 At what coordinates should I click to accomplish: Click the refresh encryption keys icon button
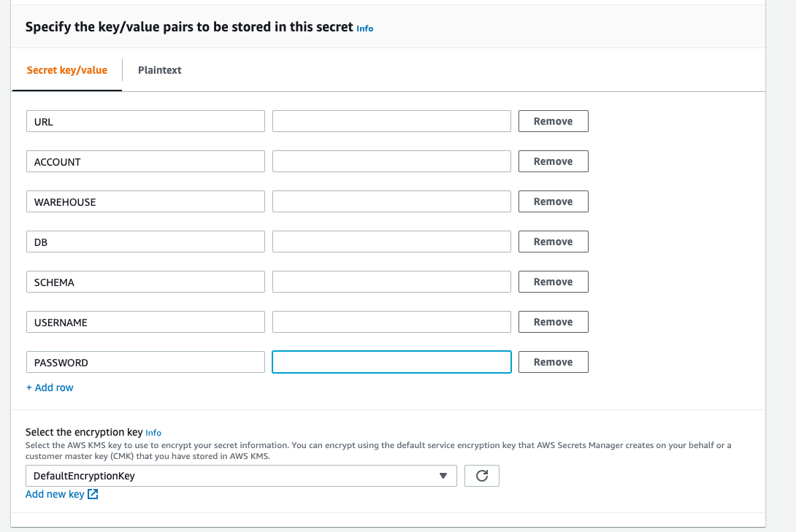(x=482, y=476)
